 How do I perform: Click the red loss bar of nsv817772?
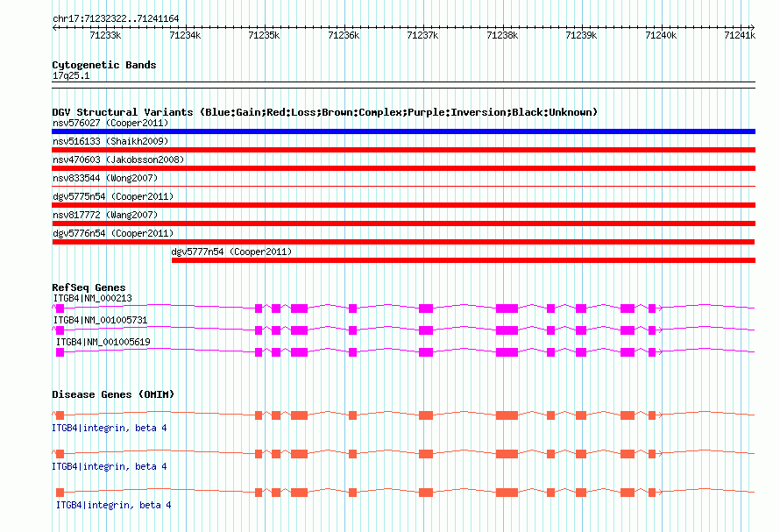pyautogui.click(x=403, y=223)
